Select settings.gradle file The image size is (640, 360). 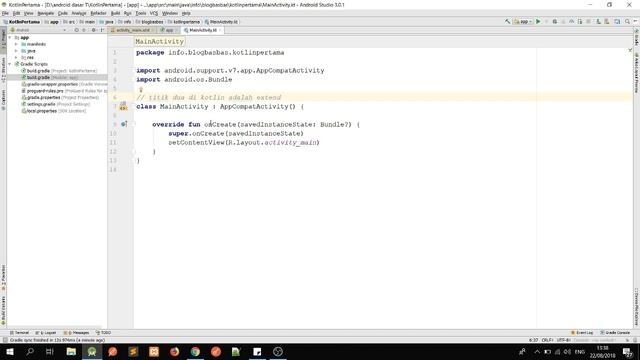point(56,104)
